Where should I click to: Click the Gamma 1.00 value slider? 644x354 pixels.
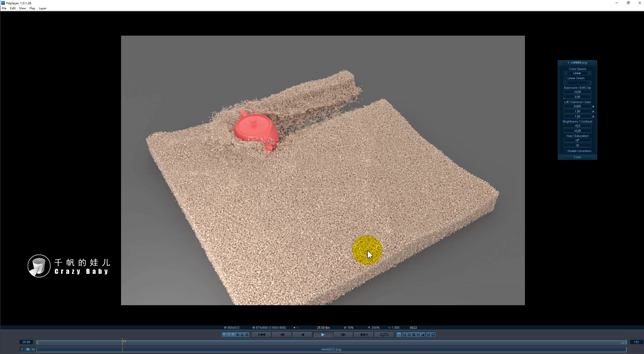(x=577, y=111)
